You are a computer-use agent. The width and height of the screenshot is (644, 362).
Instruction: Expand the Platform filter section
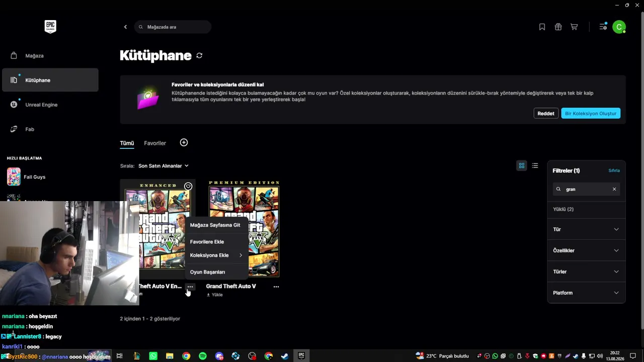click(x=586, y=293)
